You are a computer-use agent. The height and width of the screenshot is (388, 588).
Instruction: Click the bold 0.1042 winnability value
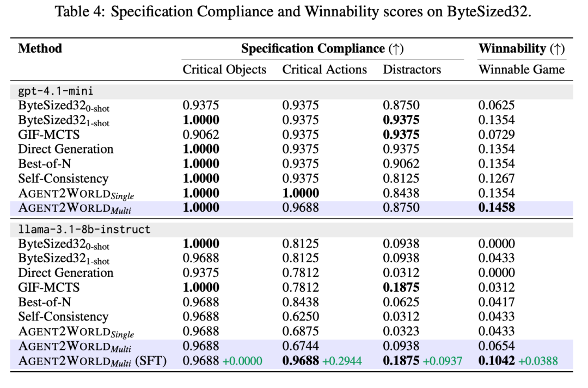pyautogui.click(x=497, y=360)
